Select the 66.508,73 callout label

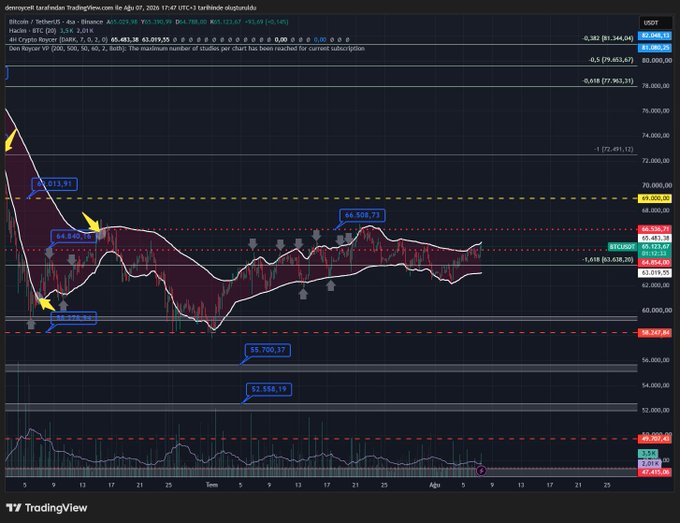(362, 215)
